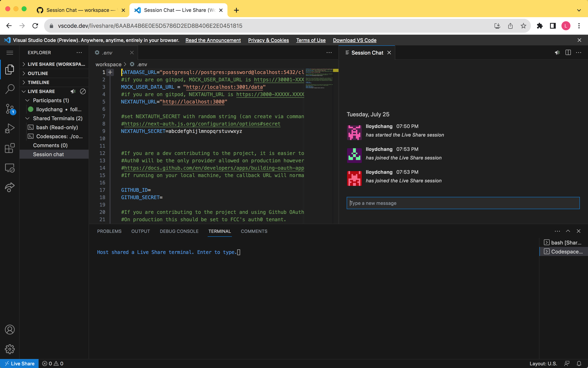
Task: Switch to the COMMENTS panel tab
Action: pyautogui.click(x=254, y=231)
